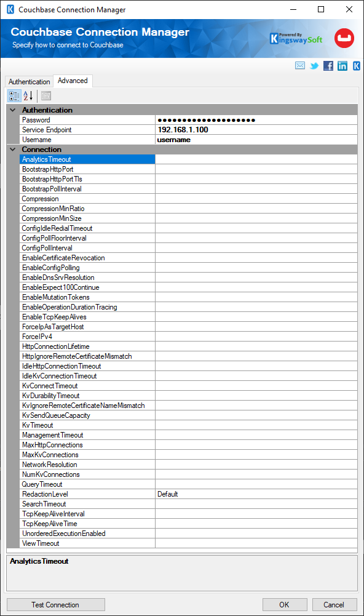Select the BootstrapHttpPortTls property
Image resolution: width=364 pixels, height=616 pixels.
[x=87, y=178]
